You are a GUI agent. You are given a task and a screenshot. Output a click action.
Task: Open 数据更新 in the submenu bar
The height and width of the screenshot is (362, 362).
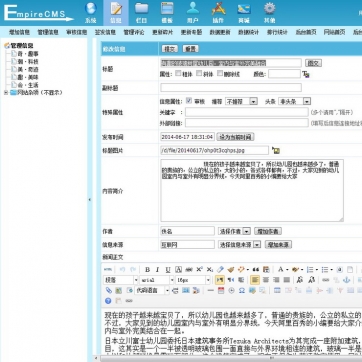coord(220,32)
